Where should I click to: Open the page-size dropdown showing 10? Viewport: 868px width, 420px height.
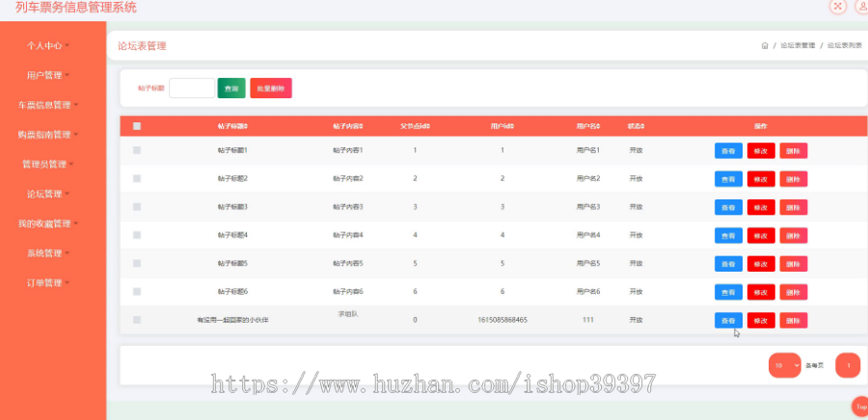(x=784, y=365)
